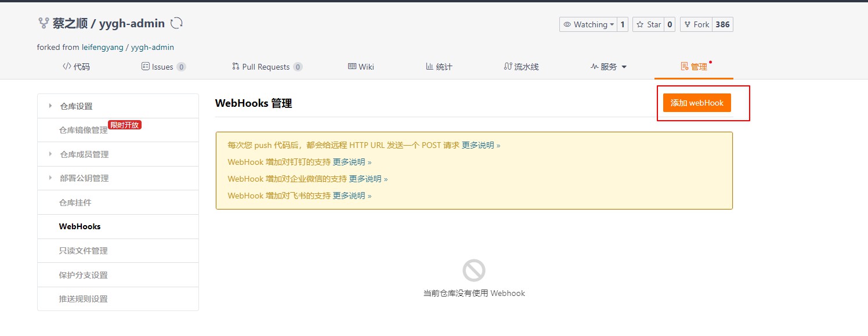Expand 部署公钥管理 in the sidebar
Screen dimensions: 868x336
click(x=118, y=178)
